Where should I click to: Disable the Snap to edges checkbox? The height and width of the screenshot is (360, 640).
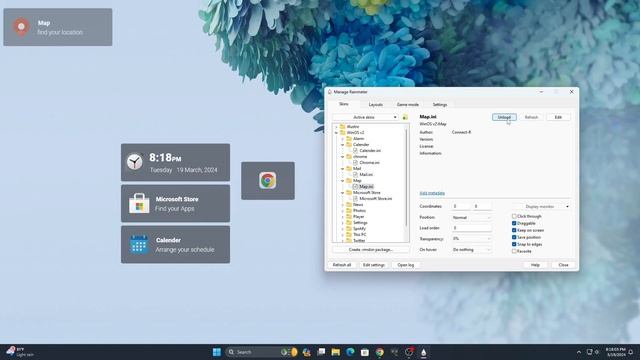click(x=514, y=244)
